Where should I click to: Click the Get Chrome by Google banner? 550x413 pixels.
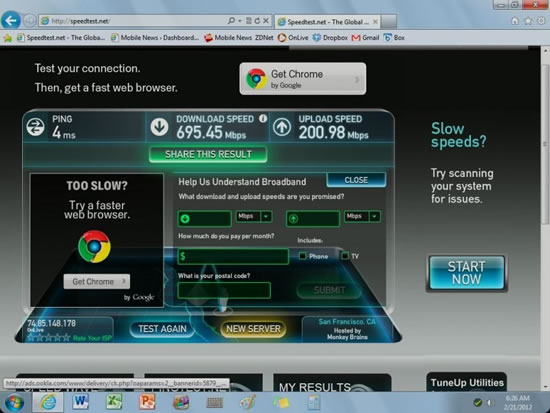point(303,79)
